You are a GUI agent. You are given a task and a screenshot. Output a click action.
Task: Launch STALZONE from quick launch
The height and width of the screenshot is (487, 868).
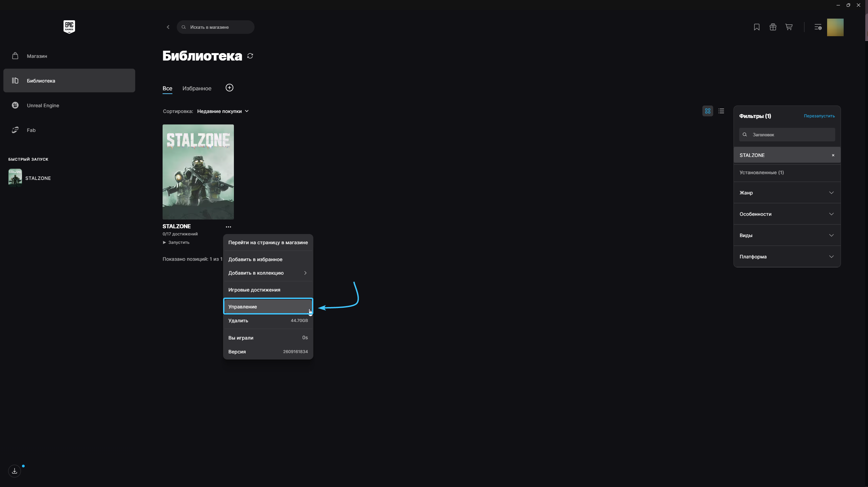coord(30,178)
